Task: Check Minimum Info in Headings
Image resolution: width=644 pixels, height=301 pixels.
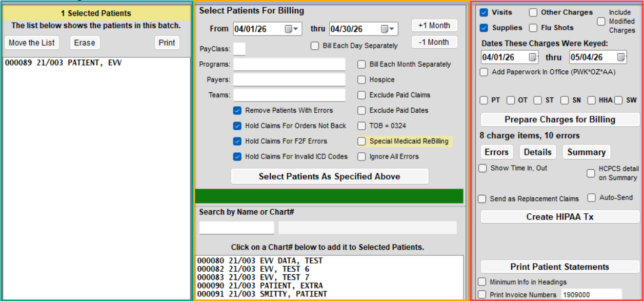Action: pos(482,282)
